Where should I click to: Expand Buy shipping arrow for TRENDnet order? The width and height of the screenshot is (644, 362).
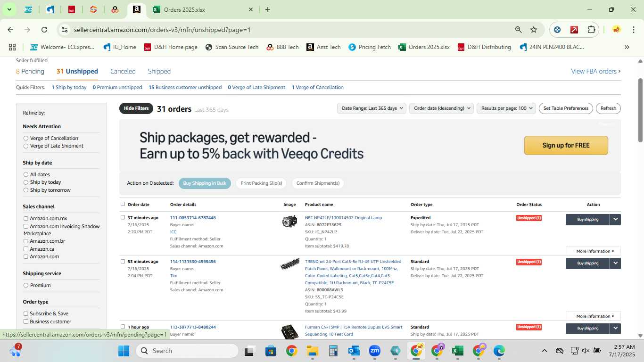(615, 263)
